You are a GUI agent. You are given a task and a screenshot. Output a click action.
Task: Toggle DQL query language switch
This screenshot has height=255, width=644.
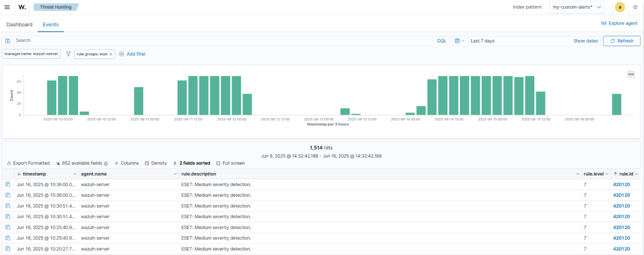(x=442, y=41)
